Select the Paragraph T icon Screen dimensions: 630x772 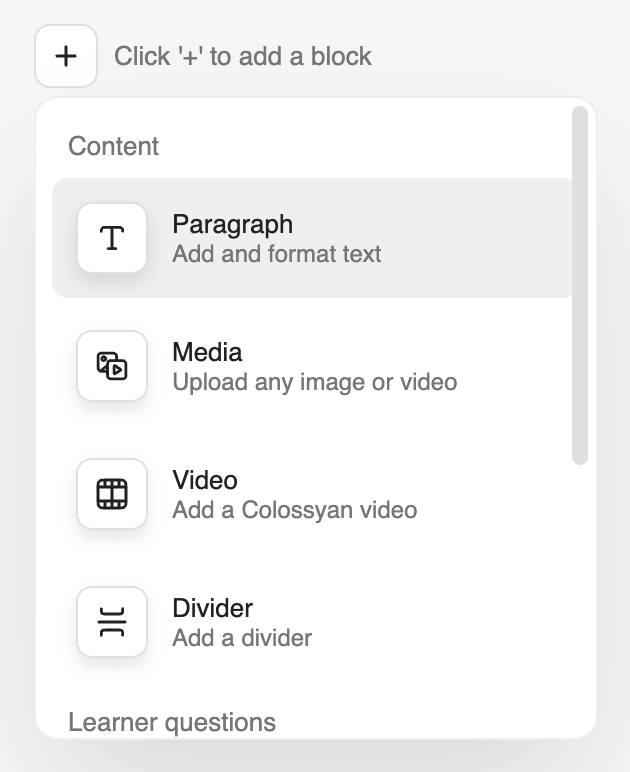tap(112, 238)
